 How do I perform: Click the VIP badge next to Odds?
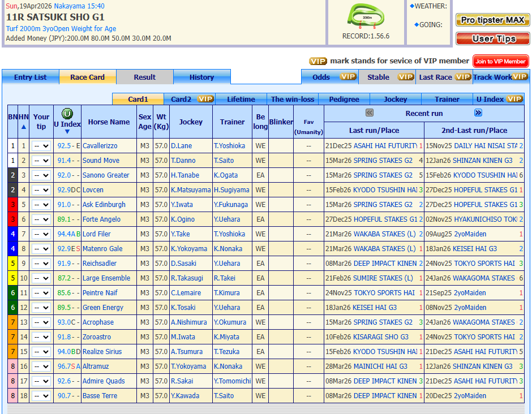click(x=348, y=77)
